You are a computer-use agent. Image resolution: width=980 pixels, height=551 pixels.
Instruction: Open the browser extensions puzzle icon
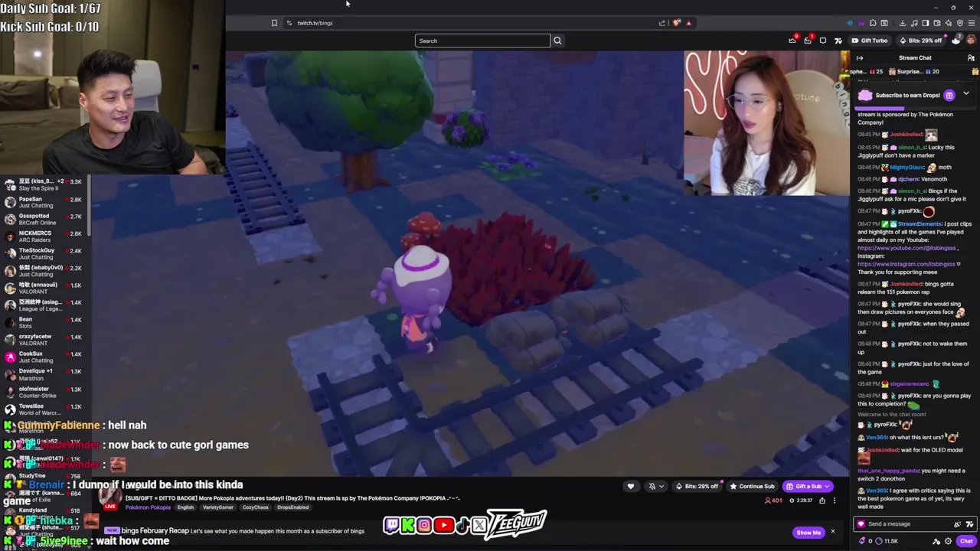[873, 23]
